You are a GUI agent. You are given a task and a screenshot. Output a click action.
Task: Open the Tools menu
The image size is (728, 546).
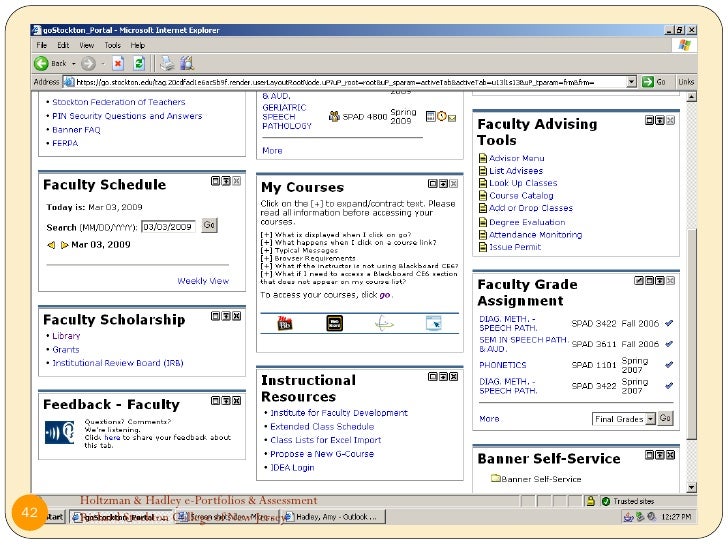112,45
